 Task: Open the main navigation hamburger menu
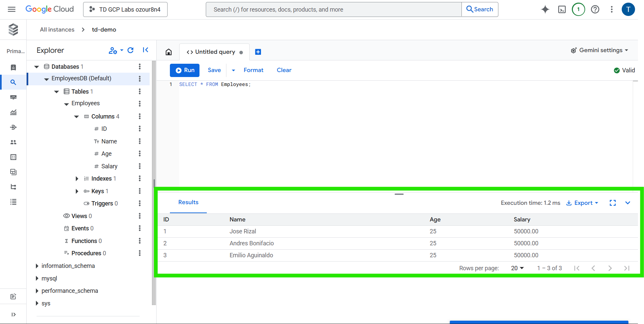(x=12, y=9)
